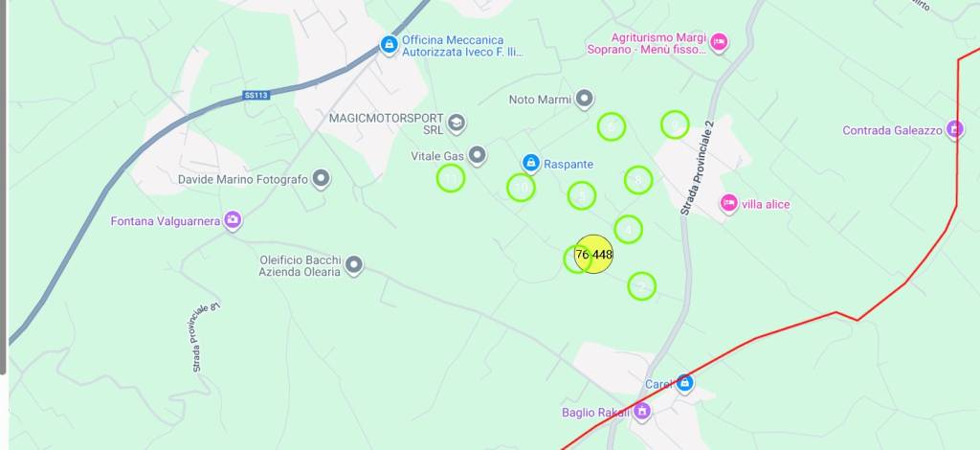Click the Vitale Gas map pin
The width and height of the screenshot is (980, 450).
click(x=477, y=155)
